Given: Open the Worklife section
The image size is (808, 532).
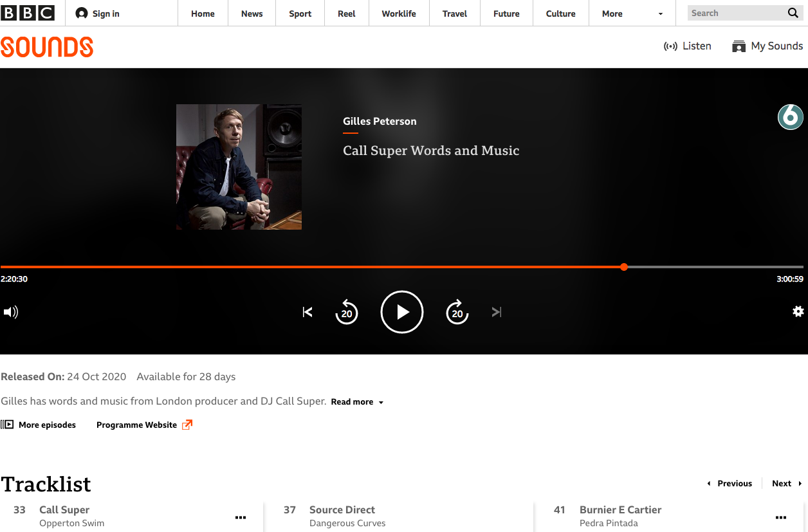Looking at the screenshot, I should pyautogui.click(x=399, y=14).
